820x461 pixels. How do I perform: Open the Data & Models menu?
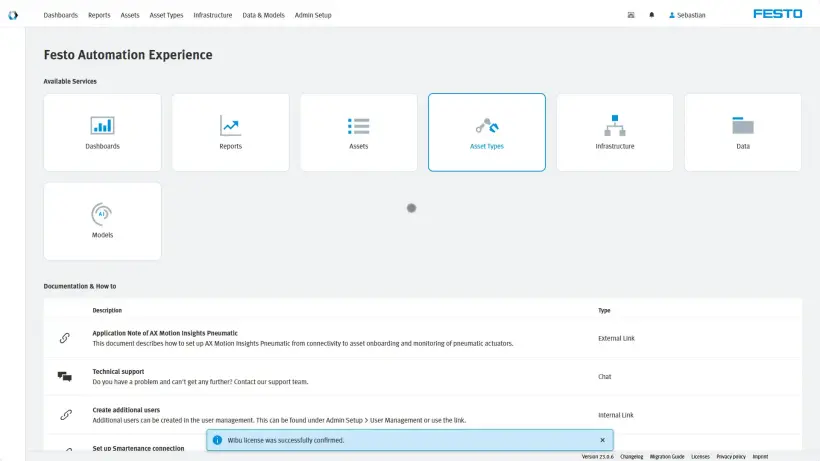coord(263,15)
